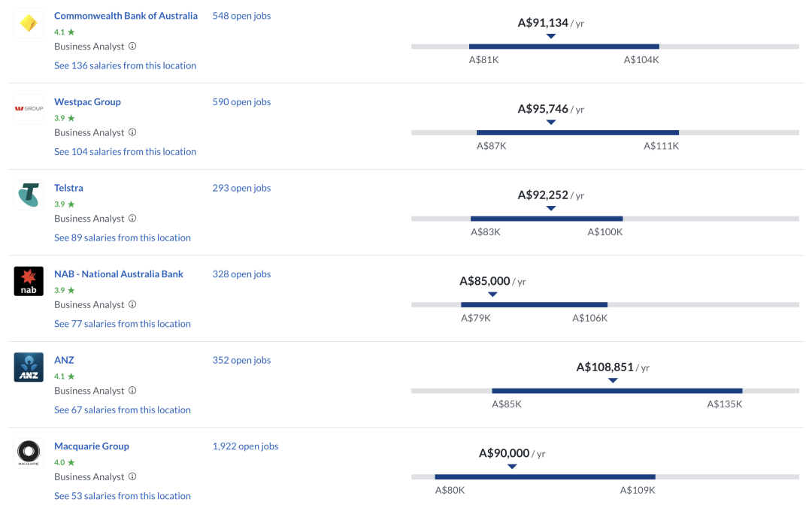Viewport: 812px width, 505px height.
Task: View 548 open jobs at Commonwealth Bank
Action: [x=241, y=16]
